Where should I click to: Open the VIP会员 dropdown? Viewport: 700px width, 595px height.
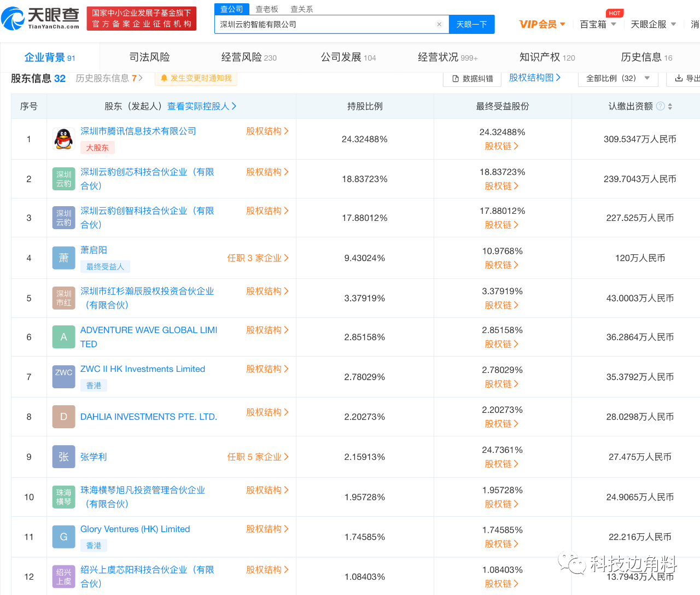[542, 24]
